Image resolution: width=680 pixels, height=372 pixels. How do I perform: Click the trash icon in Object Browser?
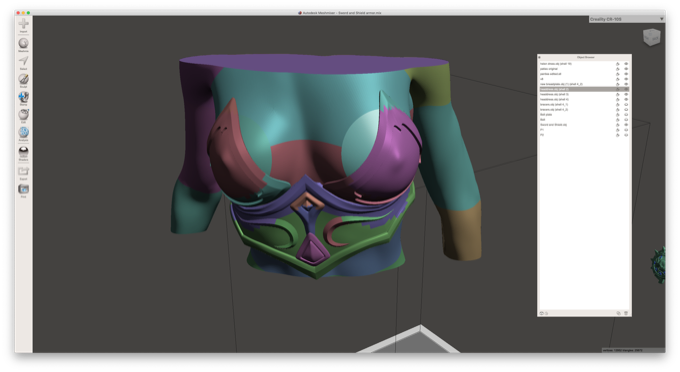click(x=626, y=313)
